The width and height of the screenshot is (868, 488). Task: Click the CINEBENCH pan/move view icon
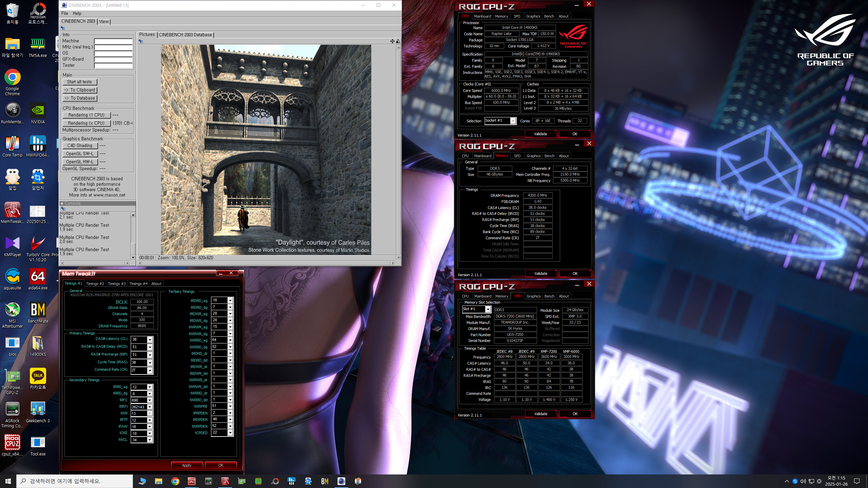pyautogui.click(x=392, y=41)
